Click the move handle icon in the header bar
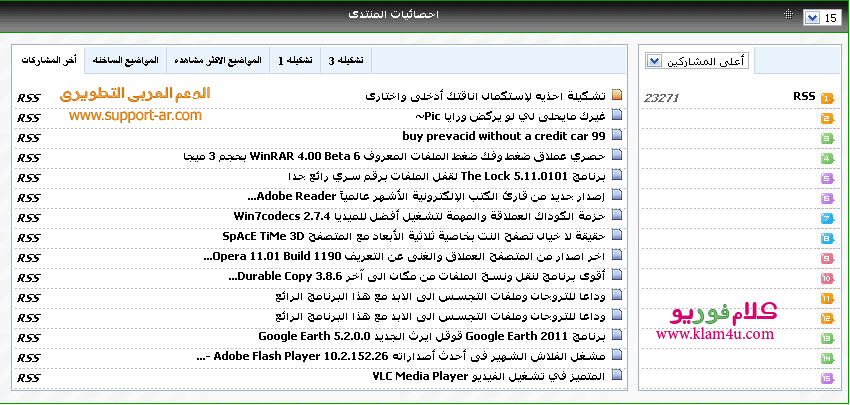Viewport: 850px width, 405px height. pyautogui.click(x=789, y=15)
